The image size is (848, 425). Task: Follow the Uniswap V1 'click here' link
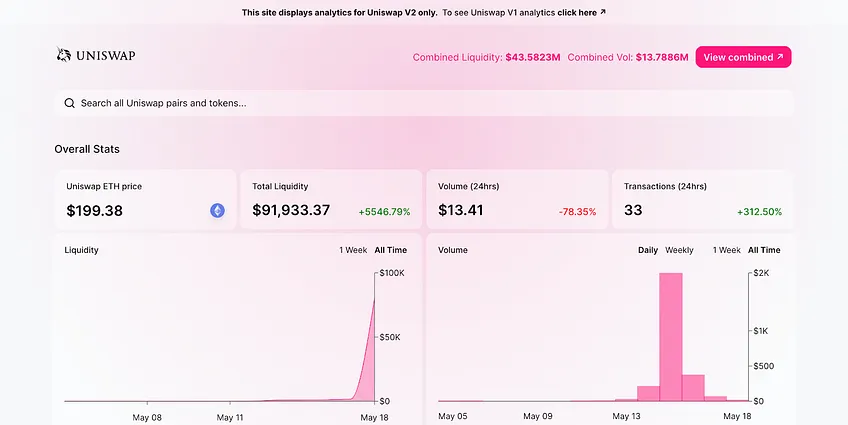pos(577,12)
